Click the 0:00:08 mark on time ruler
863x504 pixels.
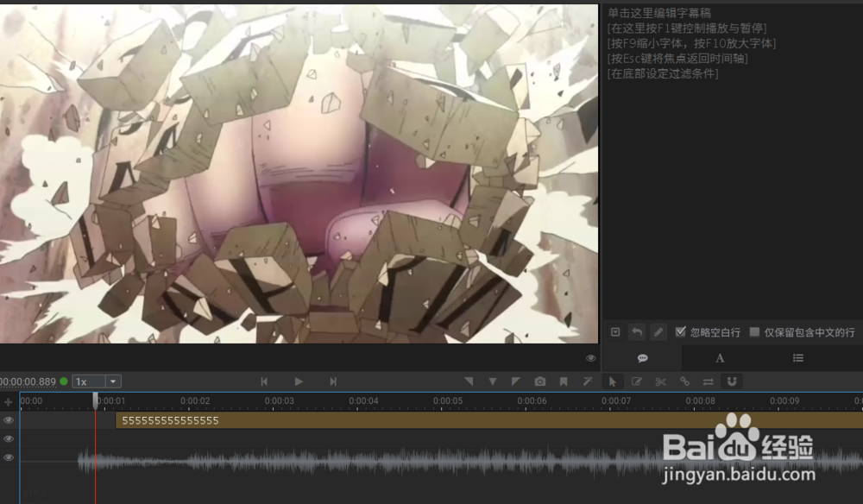pyautogui.click(x=700, y=401)
